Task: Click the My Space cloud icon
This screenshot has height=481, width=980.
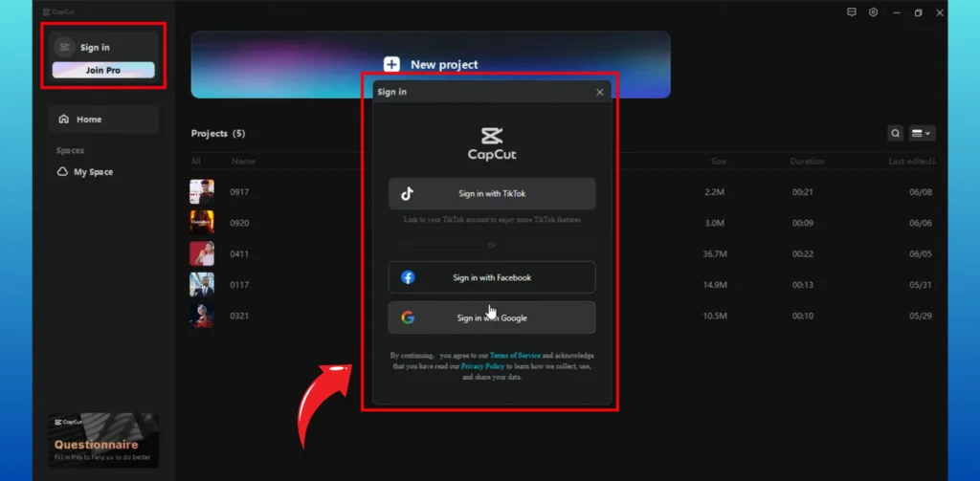Action: 62,172
